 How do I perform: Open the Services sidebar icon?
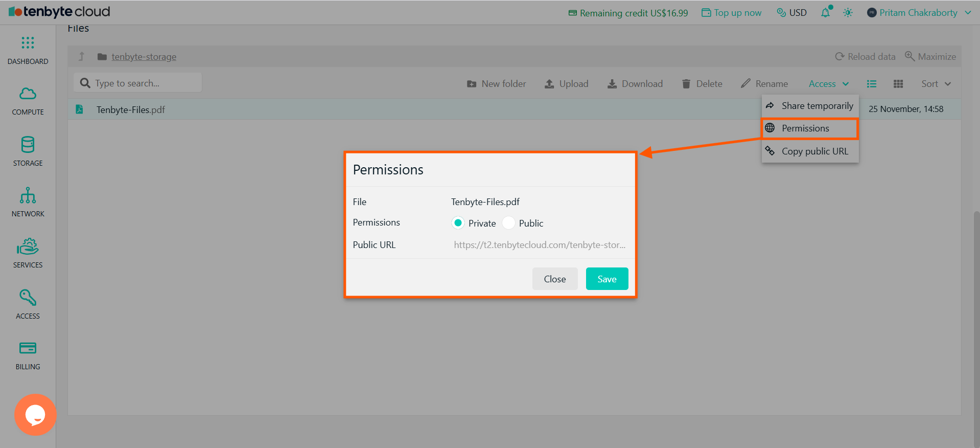[28, 247]
